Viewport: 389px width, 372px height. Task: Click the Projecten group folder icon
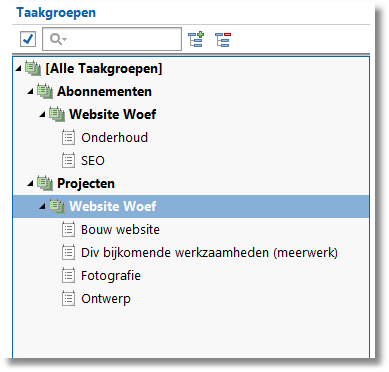coord(45,183)
